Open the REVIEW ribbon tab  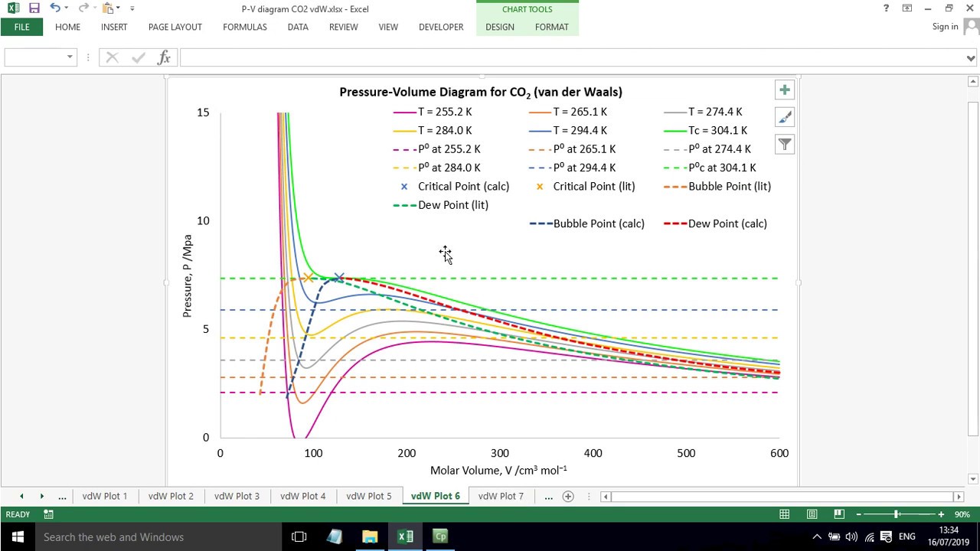pos(343,27)
